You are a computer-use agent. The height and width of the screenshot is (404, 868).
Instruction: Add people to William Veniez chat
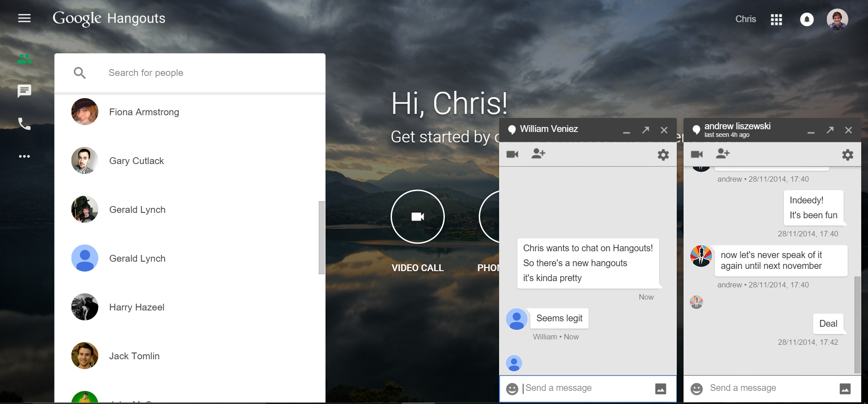click(538, 154)
